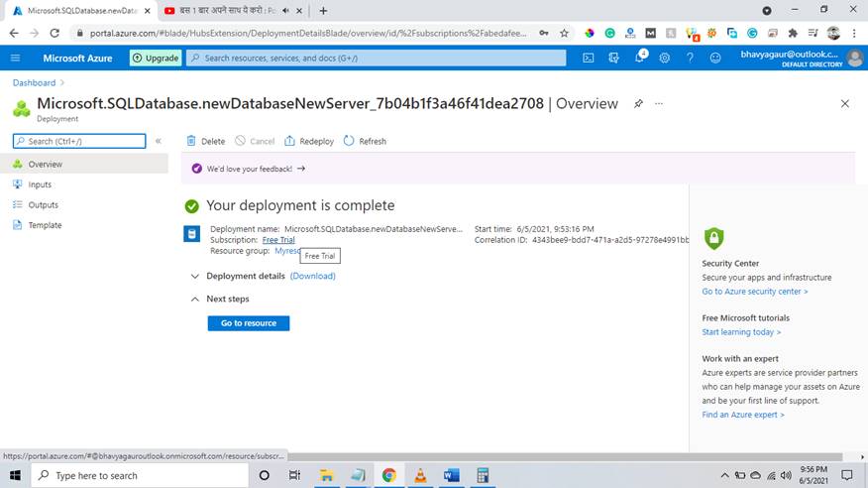Click the account avatar for bhavyagaur@outlook

tap(855, 58)
